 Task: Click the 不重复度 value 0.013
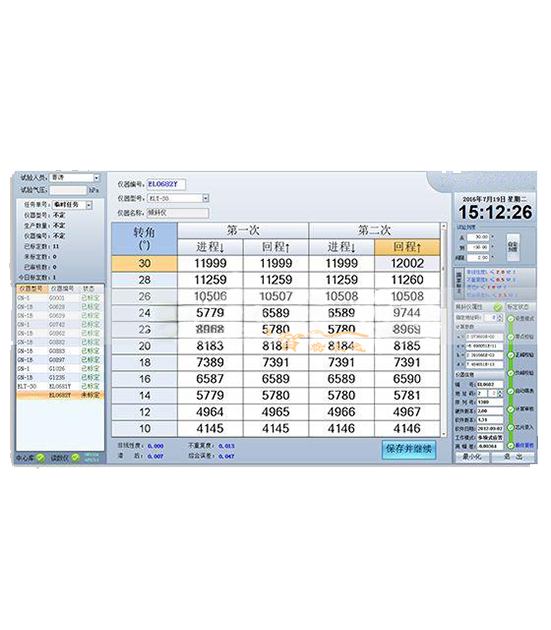click(x=227, y=446)
